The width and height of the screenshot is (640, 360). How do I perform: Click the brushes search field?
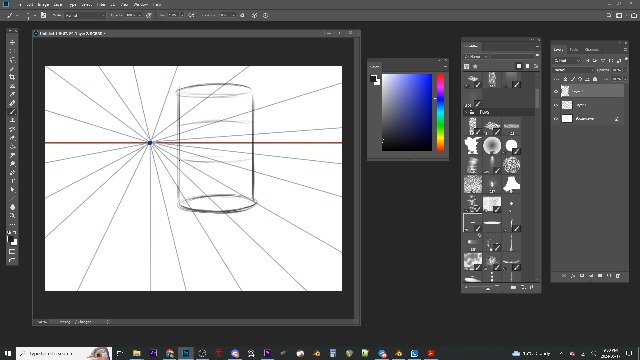point(511,56)
